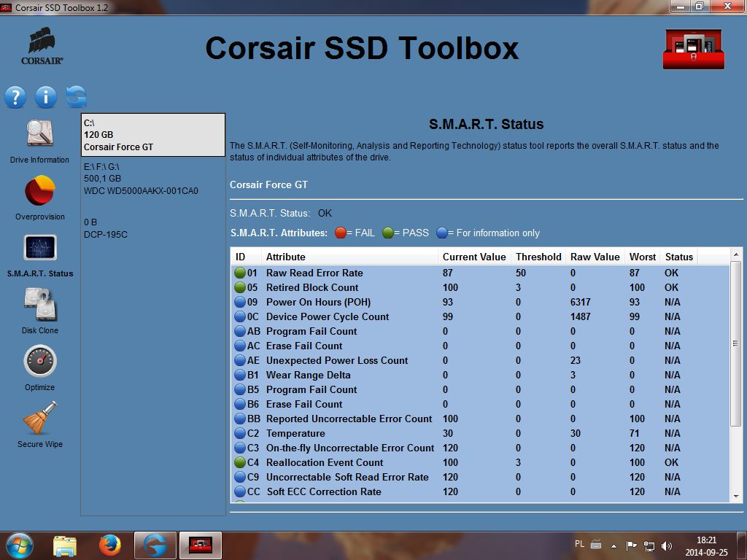Viewport: 747px width, 560px height.
Task: Select the Power On Hours (POH) row
Action: [480, 302]
